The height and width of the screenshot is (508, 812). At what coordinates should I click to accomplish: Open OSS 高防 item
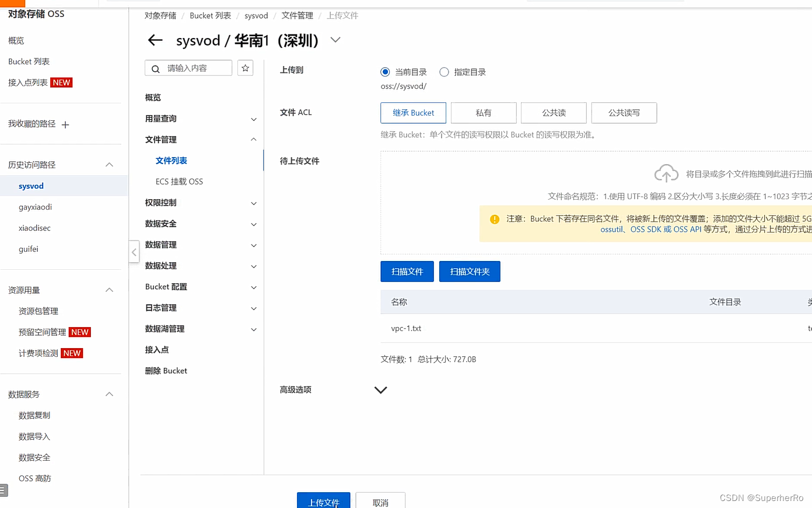(x=35, y=478)
